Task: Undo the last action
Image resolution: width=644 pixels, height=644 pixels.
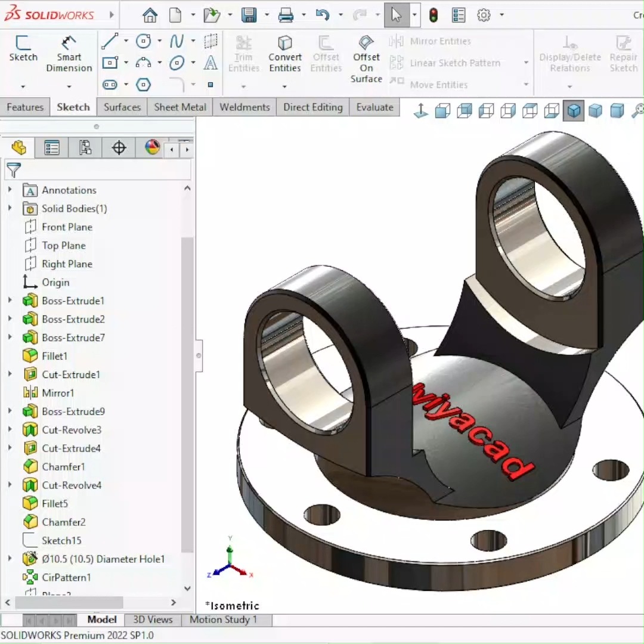Action: point(323,15)
